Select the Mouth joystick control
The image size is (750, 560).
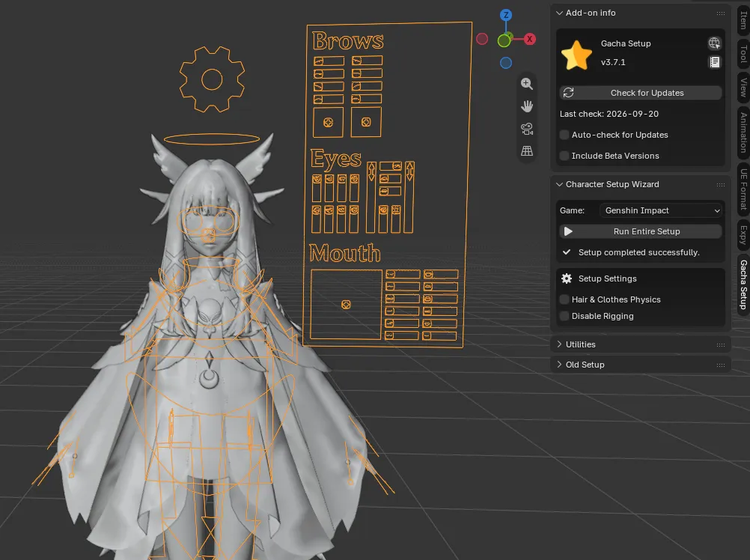pos(346,305)
